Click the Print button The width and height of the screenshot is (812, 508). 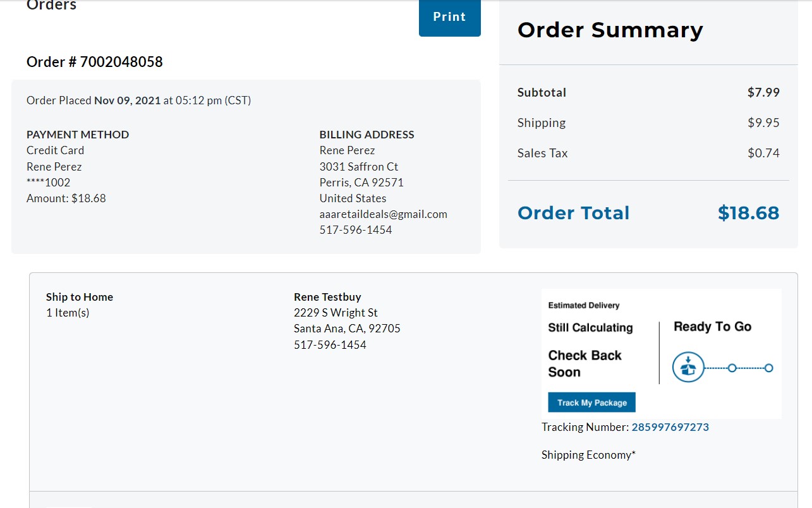(x=449, y=18)
